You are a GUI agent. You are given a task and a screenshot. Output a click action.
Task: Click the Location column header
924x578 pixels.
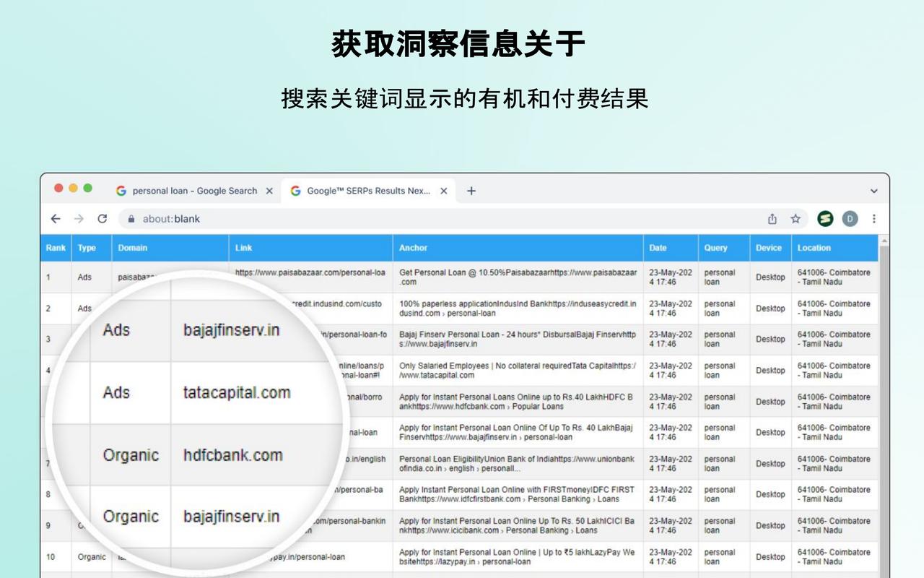835,248
